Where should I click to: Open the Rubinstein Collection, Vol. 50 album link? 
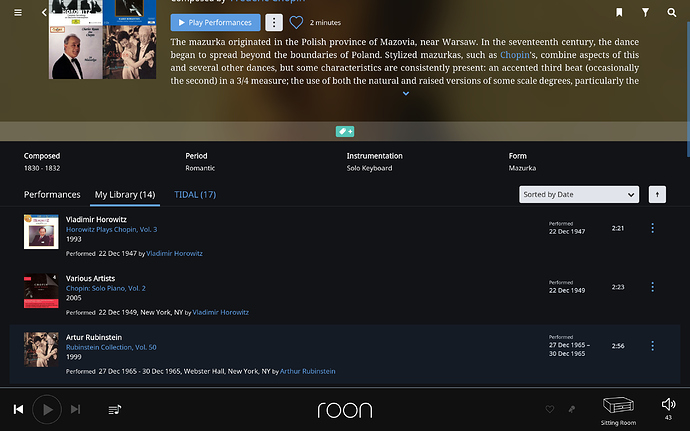pos(111,347)
